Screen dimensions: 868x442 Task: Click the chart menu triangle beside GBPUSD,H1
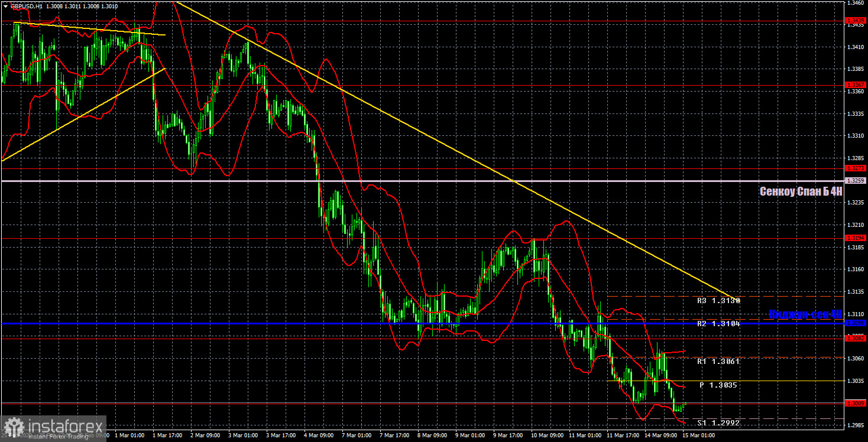5,6
